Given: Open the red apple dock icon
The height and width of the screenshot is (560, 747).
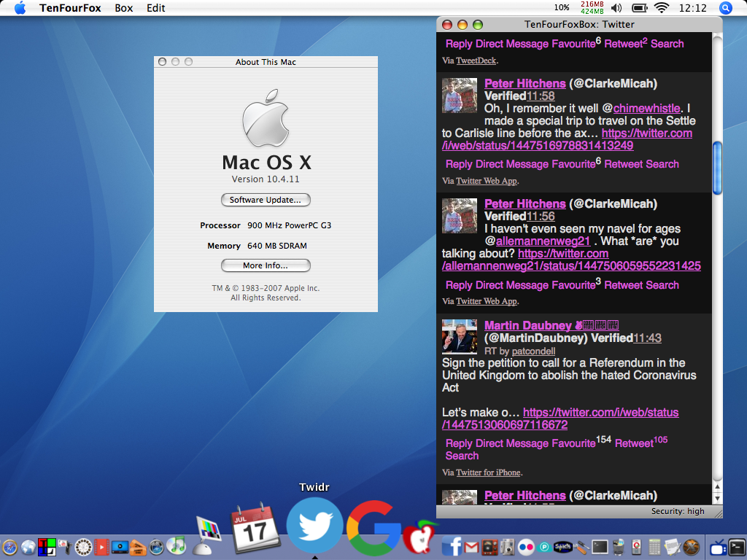Looking at the screenshot, I should [419, 537].
